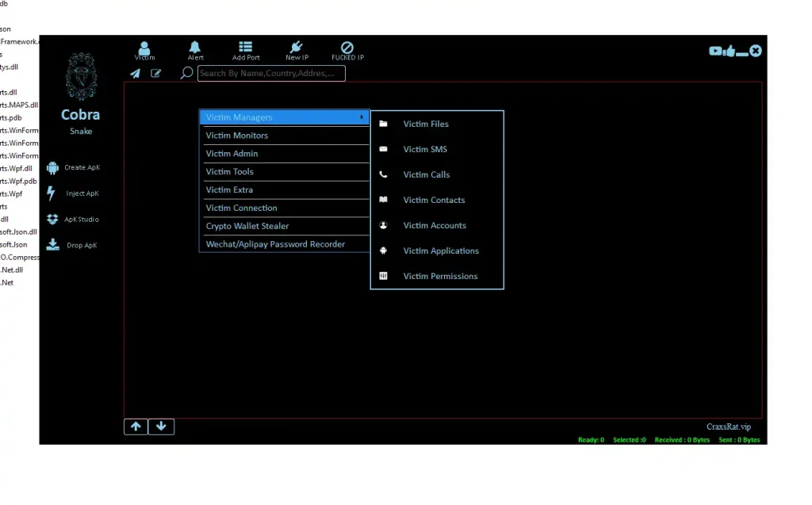Select Victim Monitors in the context menu
Viewport: 812px width, 505px height.
click(x=237, y=136)
